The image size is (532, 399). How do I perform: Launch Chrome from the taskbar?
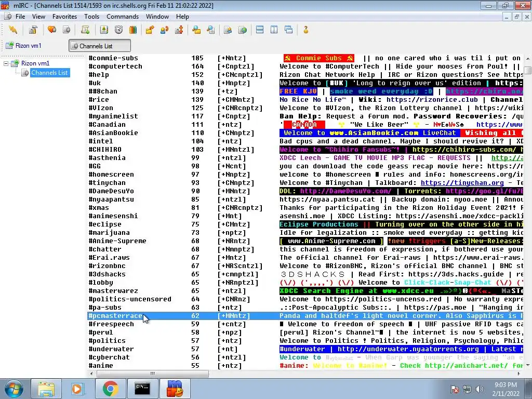110,389
